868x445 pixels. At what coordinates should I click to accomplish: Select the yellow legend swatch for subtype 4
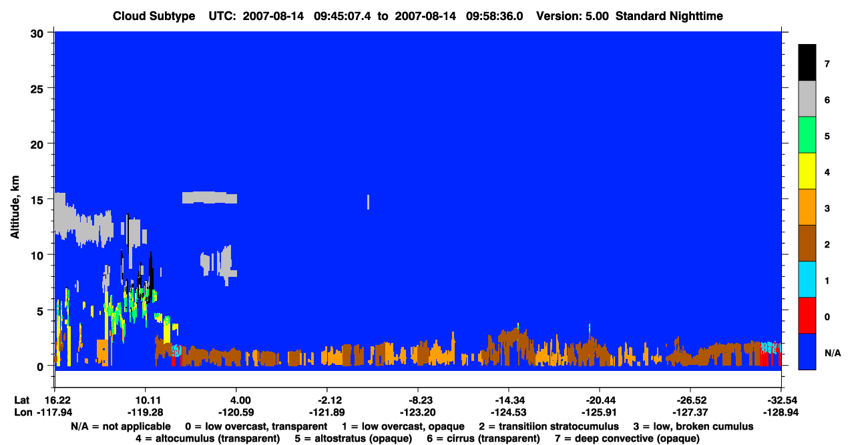(x=807, y=171)
